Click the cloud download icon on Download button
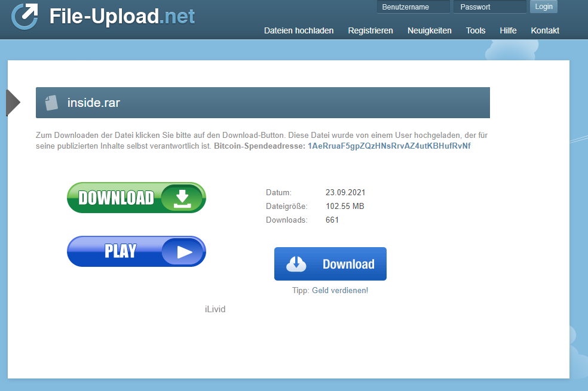 pos(296,264)
